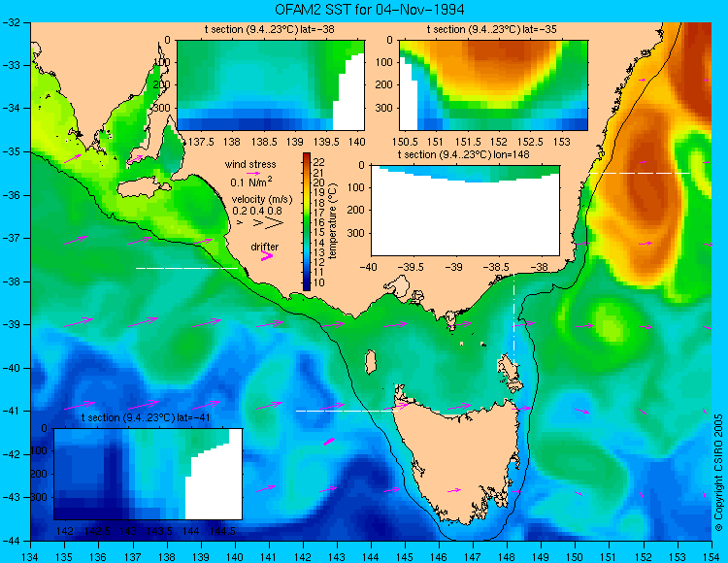Click King Island in Bass Strait

click(370, 362)
